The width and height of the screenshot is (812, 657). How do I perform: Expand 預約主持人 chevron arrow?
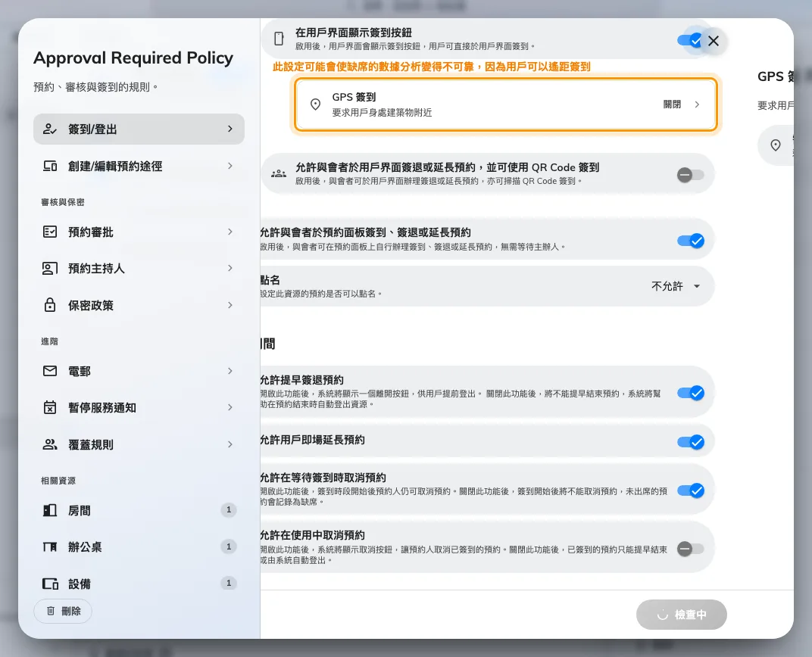click(x=230, y=268)
